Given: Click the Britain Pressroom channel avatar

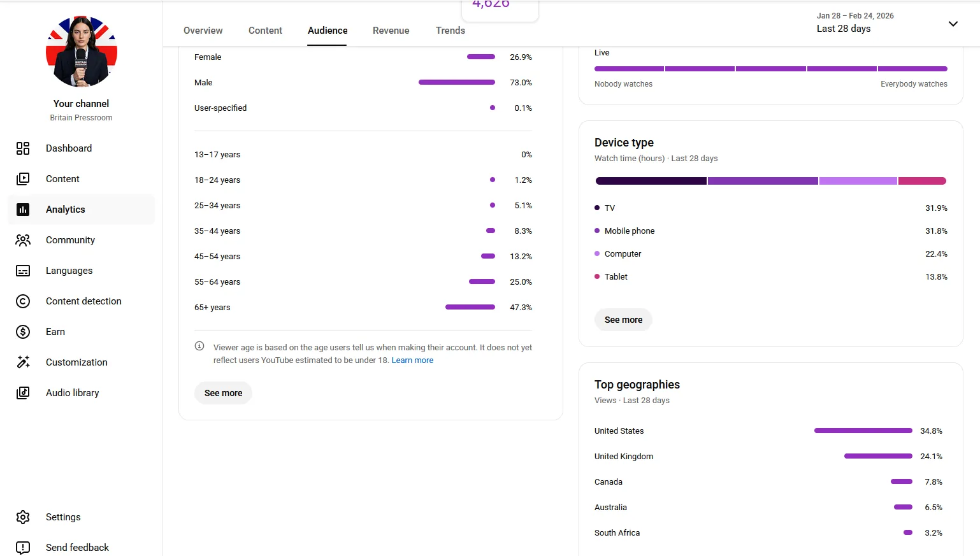Looking at the screenshot, I should point(82,51).
